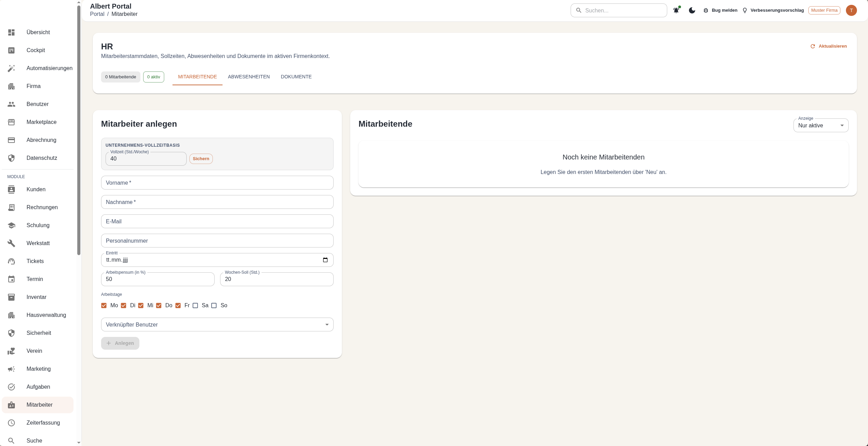Open Tickets support agent icon
This screenshot has width=868, height=446.
[x=11, y=261]
